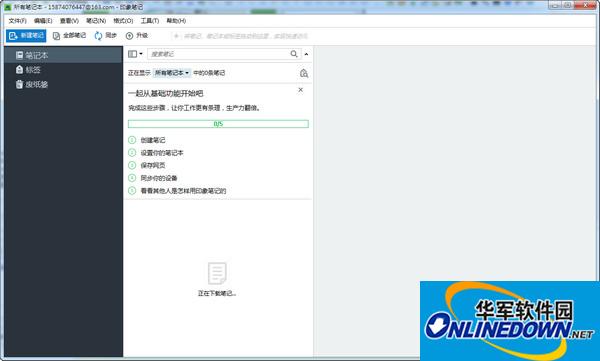Open the 编辑(E) menu
The height and width of the screenshot is (361, 600).
pos(43,21)
